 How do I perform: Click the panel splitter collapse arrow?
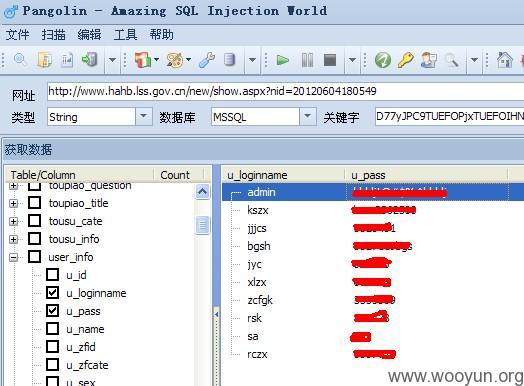coord(217,314)
